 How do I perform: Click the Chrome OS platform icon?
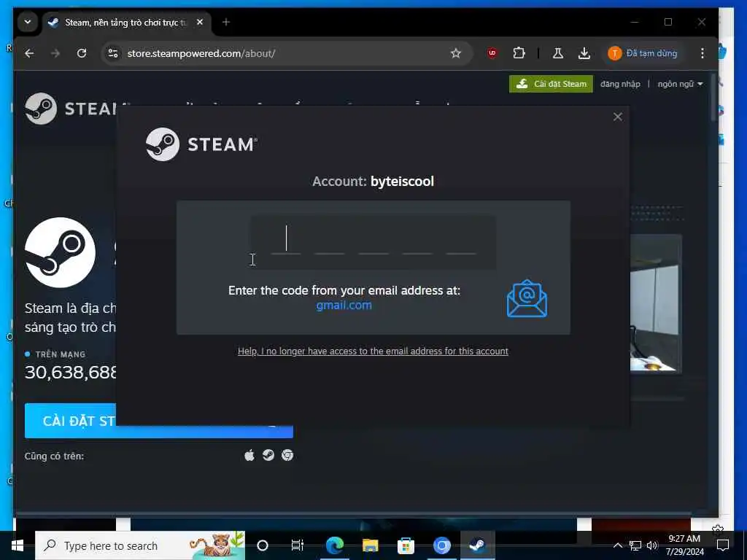click(x=287, y=455)
